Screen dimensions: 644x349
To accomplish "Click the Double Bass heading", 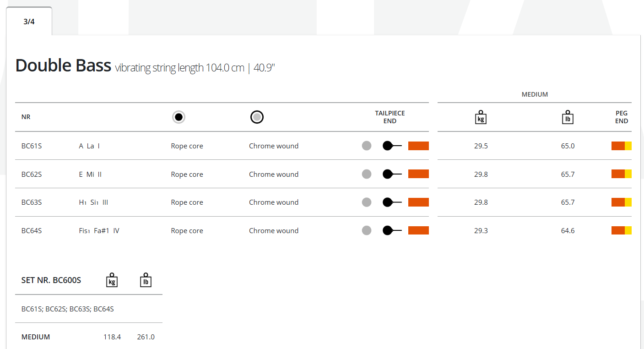I will [63, 66].
